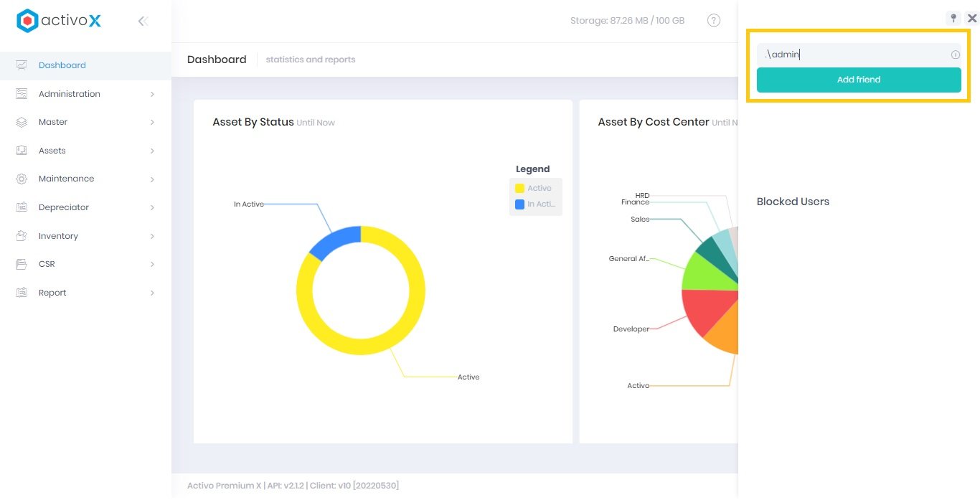This screenshot has height=500, width=980.
Task: Open the CSR menu item
Action: (47, 264)
